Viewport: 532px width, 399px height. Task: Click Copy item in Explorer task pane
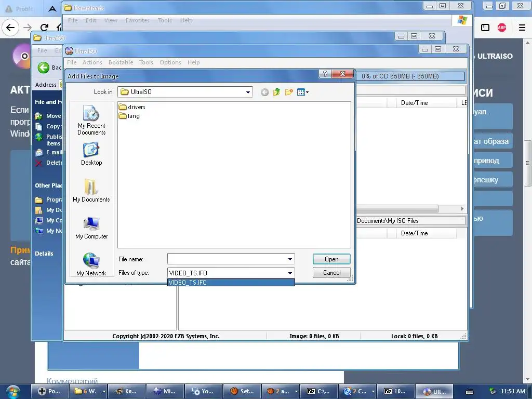click(48, 126)
